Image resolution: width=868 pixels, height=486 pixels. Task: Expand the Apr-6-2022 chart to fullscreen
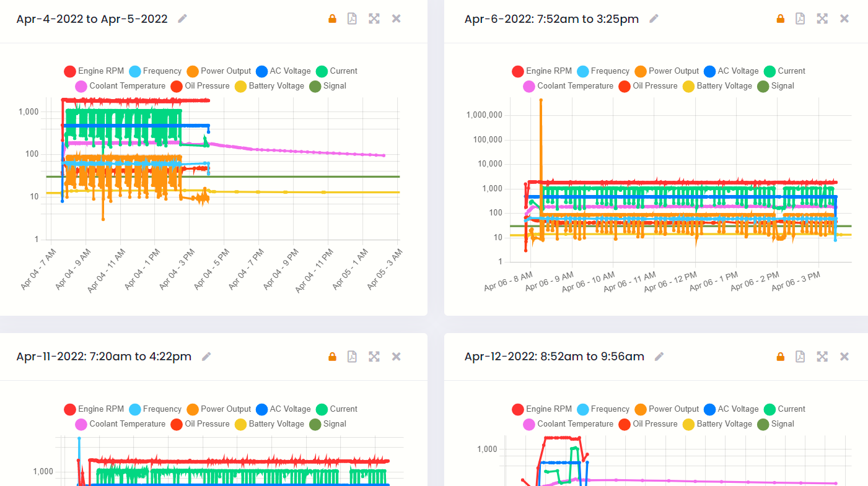pos(822,19)
